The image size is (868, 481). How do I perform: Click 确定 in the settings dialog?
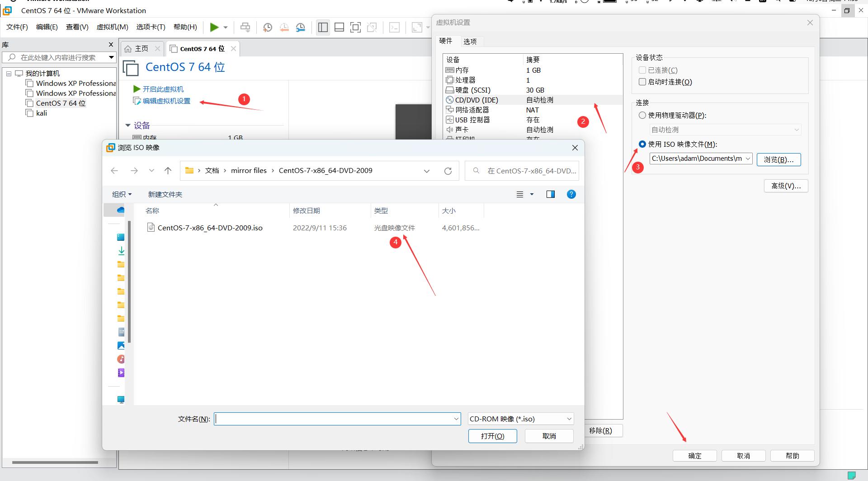(695, 456)
